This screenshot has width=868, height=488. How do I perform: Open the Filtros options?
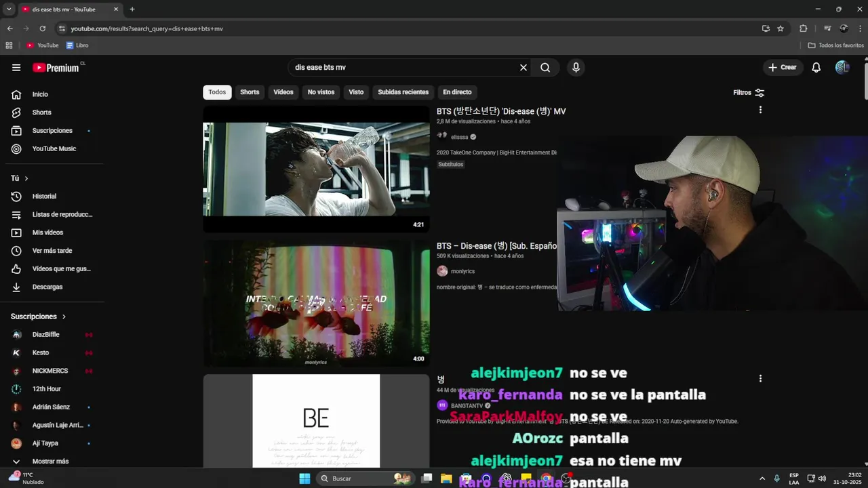(749, 92)
